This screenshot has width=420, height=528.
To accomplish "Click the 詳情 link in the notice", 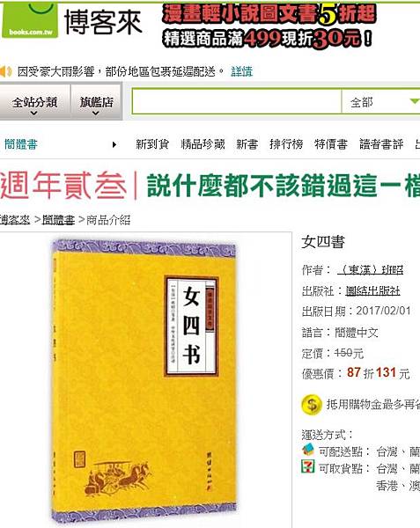I will click(x=241, y=71).
